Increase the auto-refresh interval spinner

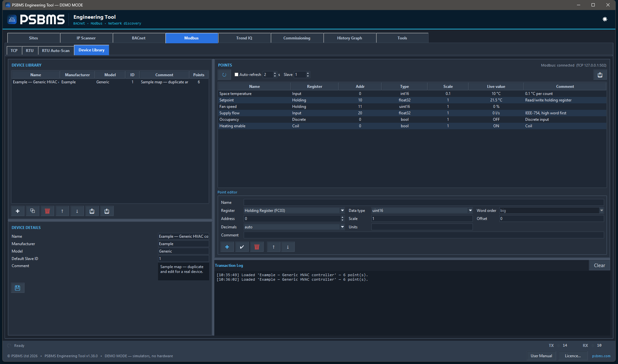275,73
